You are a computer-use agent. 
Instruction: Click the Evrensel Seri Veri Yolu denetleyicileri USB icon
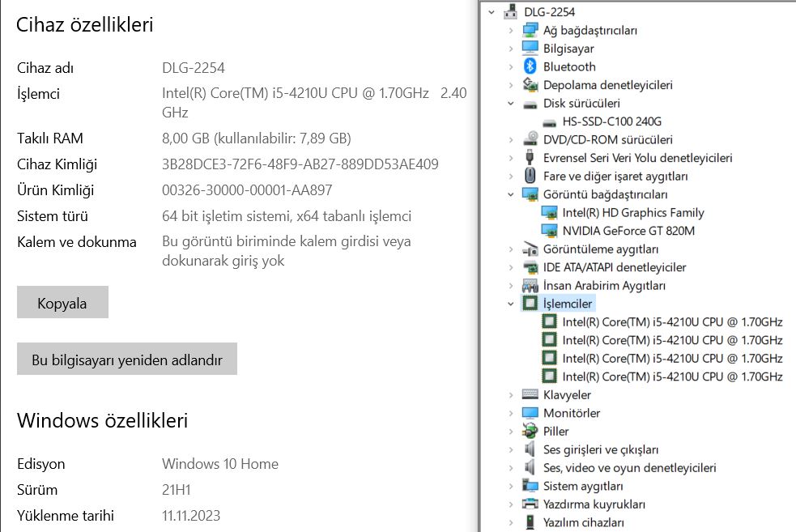[x=530, y=157]
